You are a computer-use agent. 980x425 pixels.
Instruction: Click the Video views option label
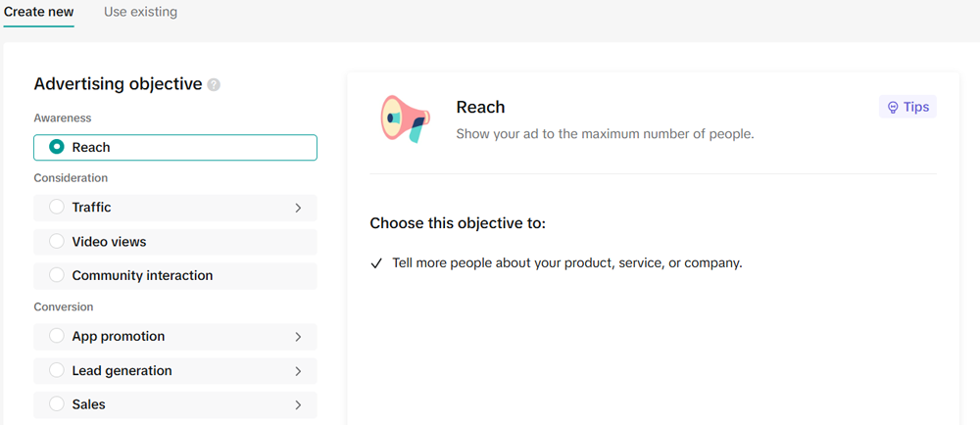(x=109, y=242)
